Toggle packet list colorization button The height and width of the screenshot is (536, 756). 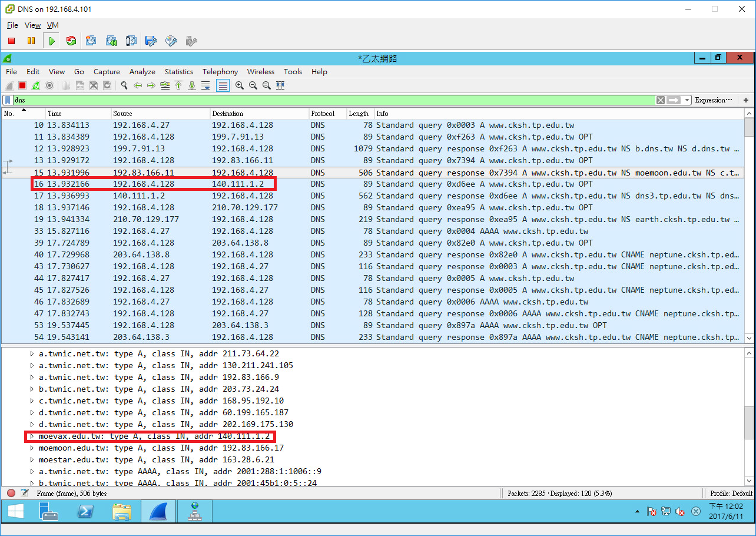(223, 85)
